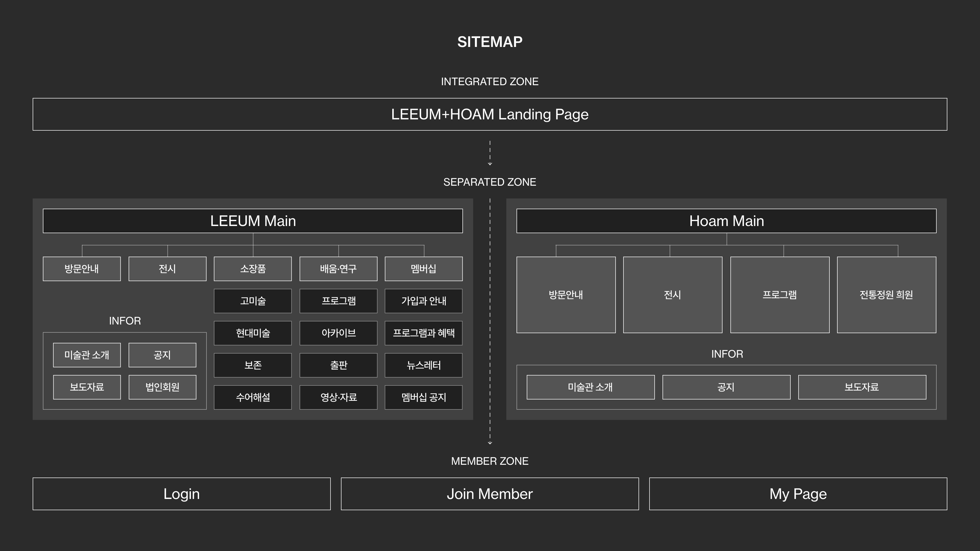Select 공지 in Hoam INFOR
The image size is (980, 551).
coord(726,387)
